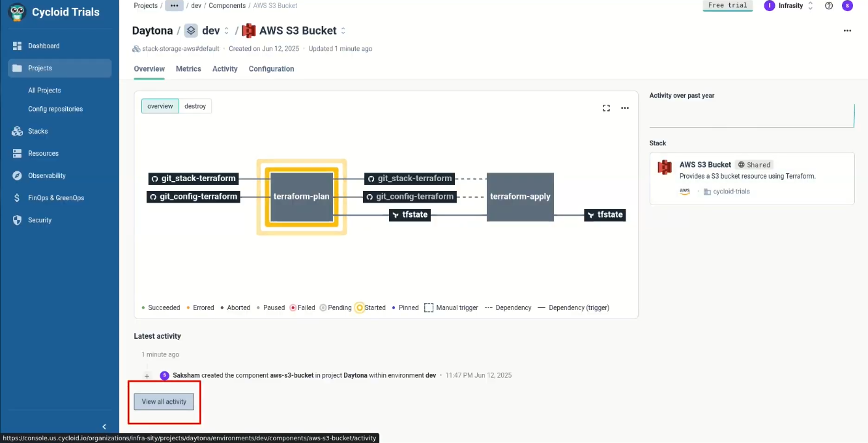Click the Resources server icon in sidebar
The height and width of the screenshot is (443, 868).
pyautogui.click(x=18, y=153)
